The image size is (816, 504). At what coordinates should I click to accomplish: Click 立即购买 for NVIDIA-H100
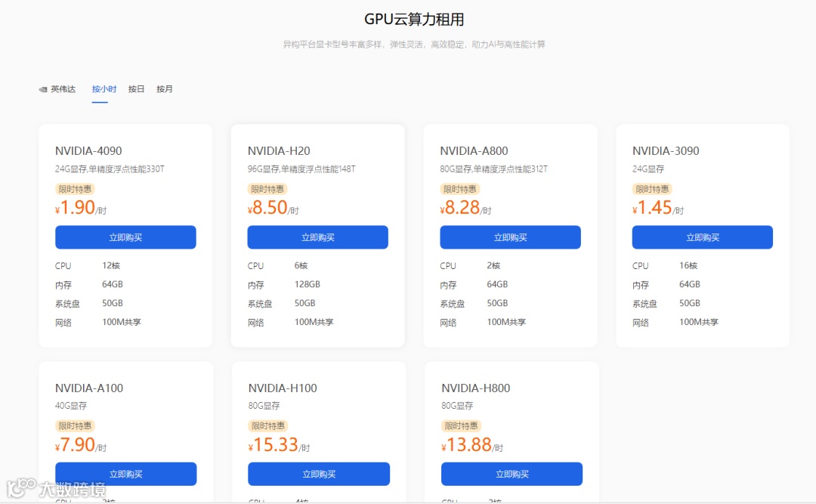(319, 474)
